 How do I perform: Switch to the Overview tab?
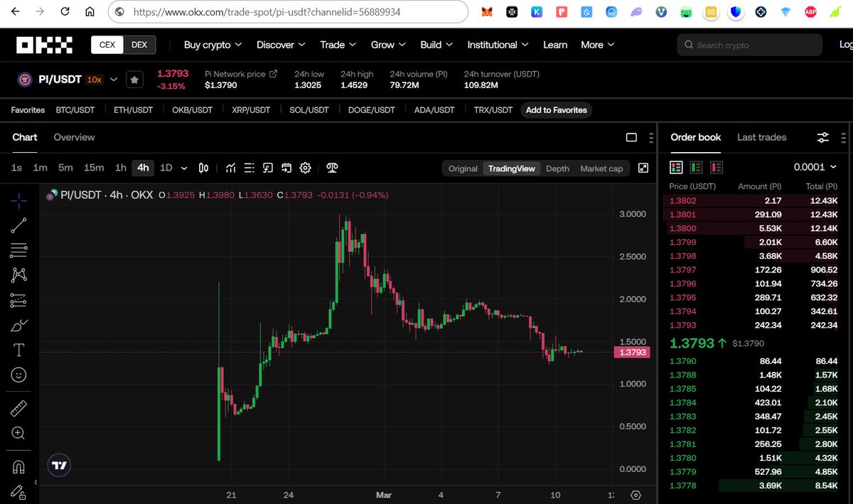[x=74, y=137]
